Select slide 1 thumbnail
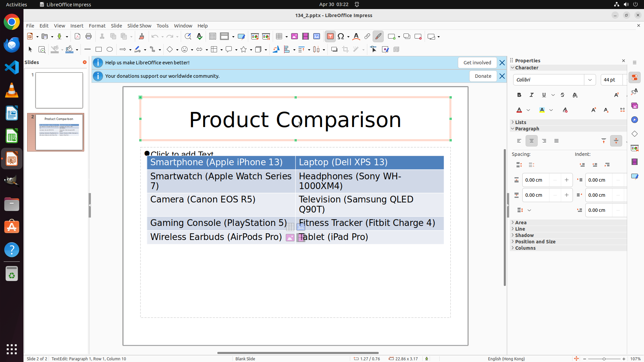This screenshot has width=644, height=362. 59,90
